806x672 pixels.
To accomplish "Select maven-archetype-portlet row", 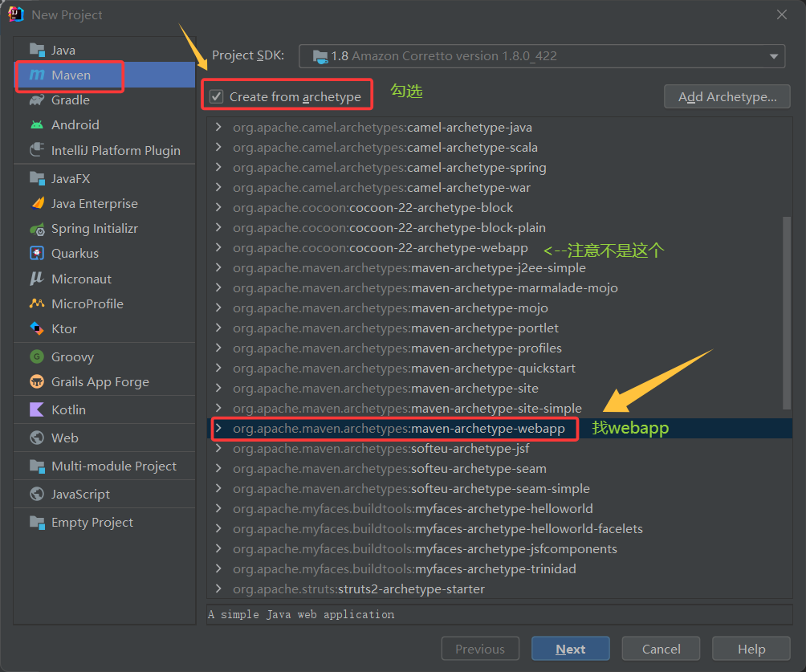I will click(x=499, y=328).
